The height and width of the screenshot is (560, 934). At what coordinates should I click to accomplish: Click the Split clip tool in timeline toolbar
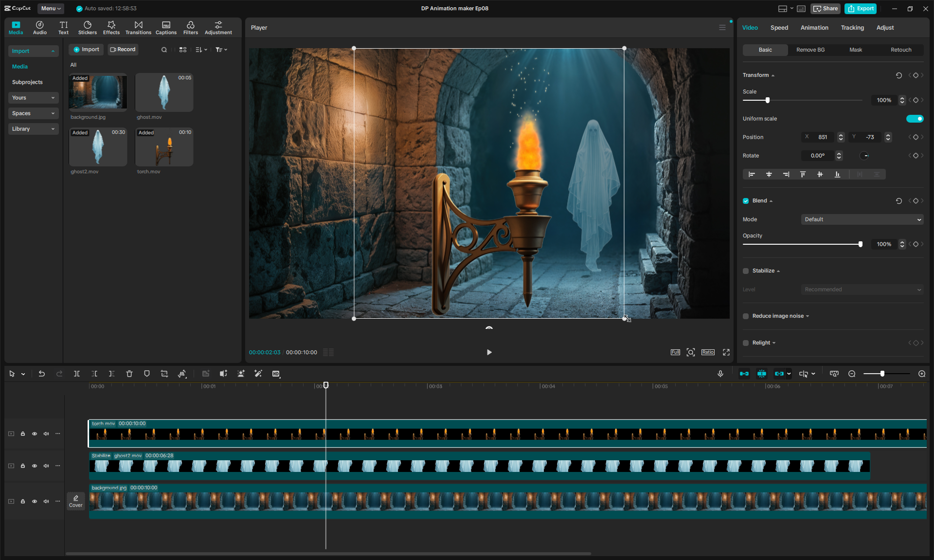[x=76, y=374]
